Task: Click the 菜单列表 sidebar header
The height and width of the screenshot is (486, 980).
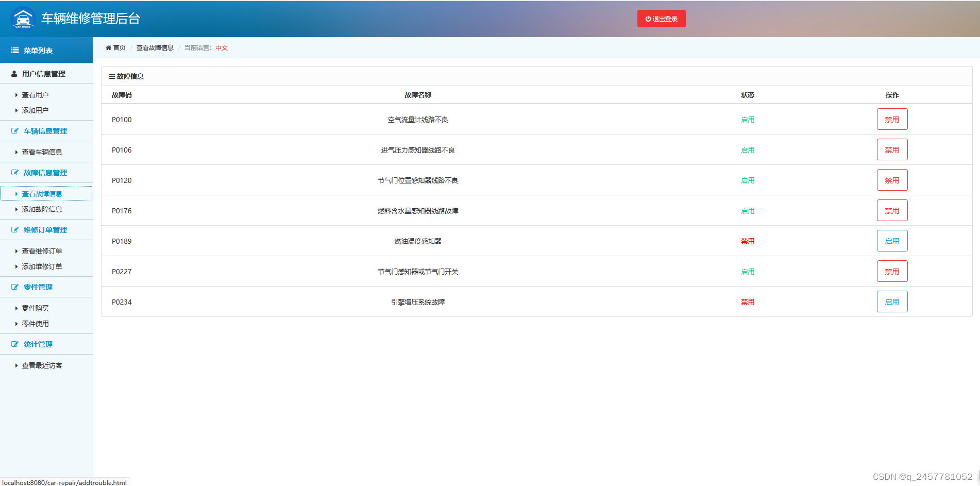Action: point(46,51)
